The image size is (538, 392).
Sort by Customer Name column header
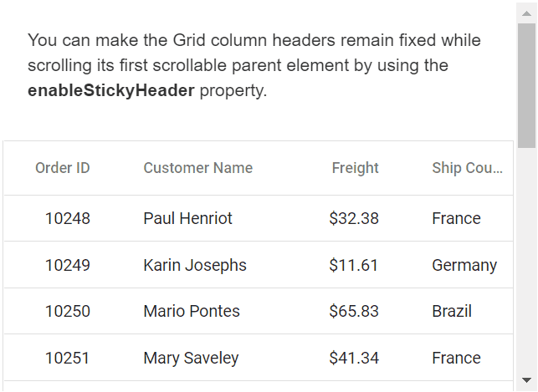coord(197,168)
